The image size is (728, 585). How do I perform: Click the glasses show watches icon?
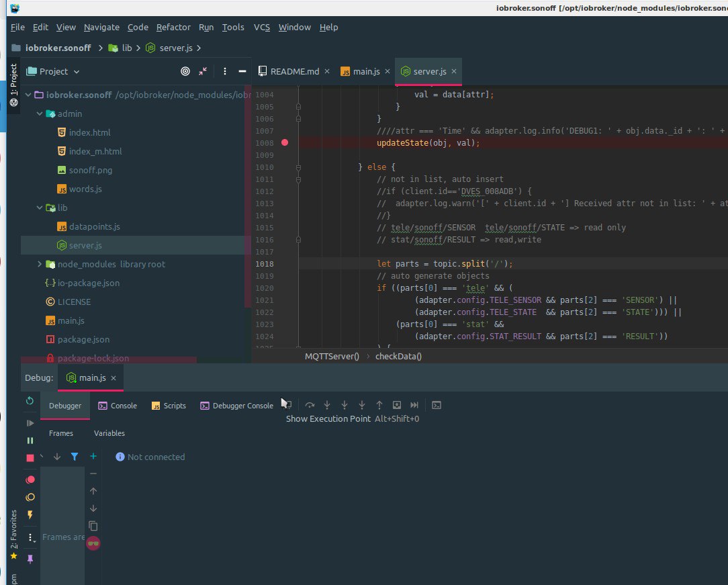[93, 543]
